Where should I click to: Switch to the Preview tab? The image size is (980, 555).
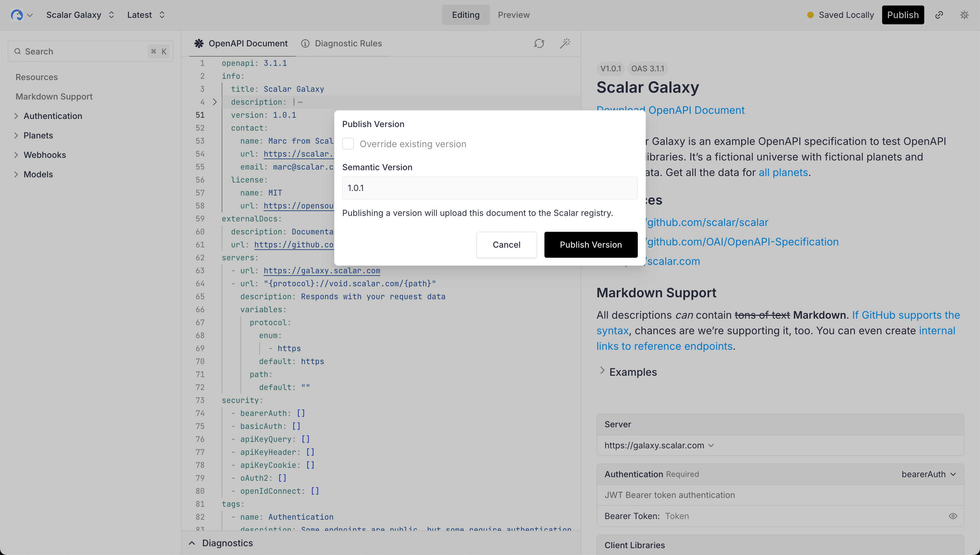(514, 15)
